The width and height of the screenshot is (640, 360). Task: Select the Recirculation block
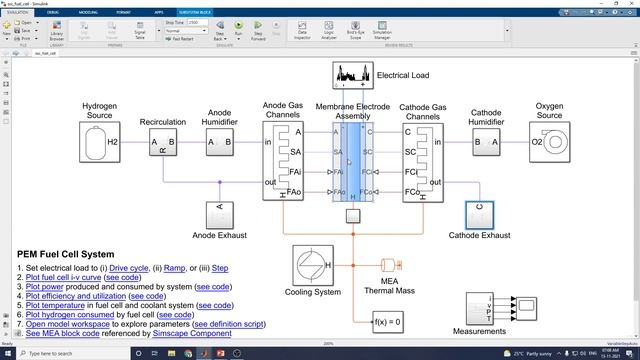163,142
